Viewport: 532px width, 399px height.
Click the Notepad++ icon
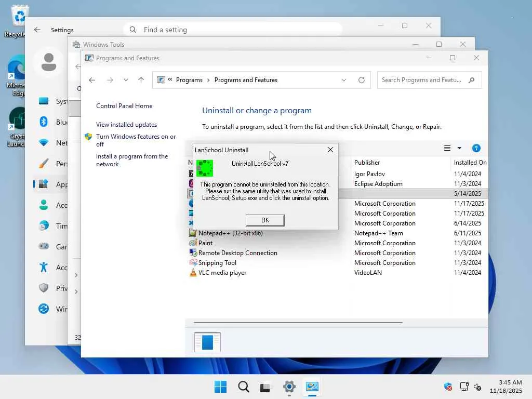193,233
